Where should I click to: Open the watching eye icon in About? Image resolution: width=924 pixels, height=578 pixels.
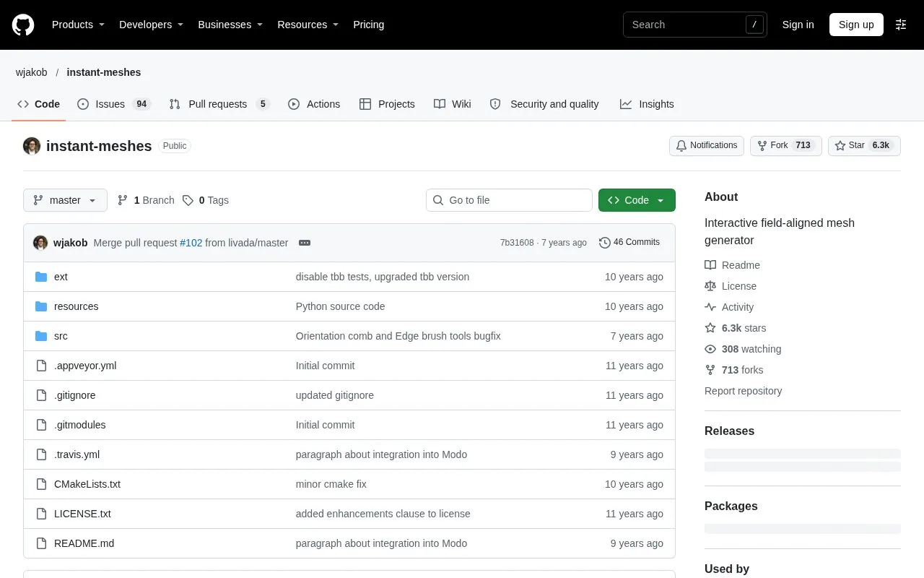coord(710,349)
